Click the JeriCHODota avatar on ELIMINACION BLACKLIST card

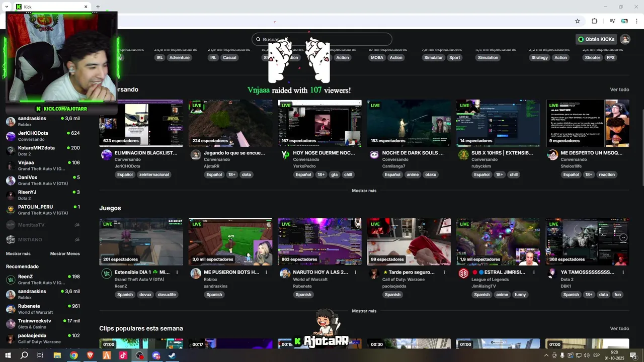point(107,155)
